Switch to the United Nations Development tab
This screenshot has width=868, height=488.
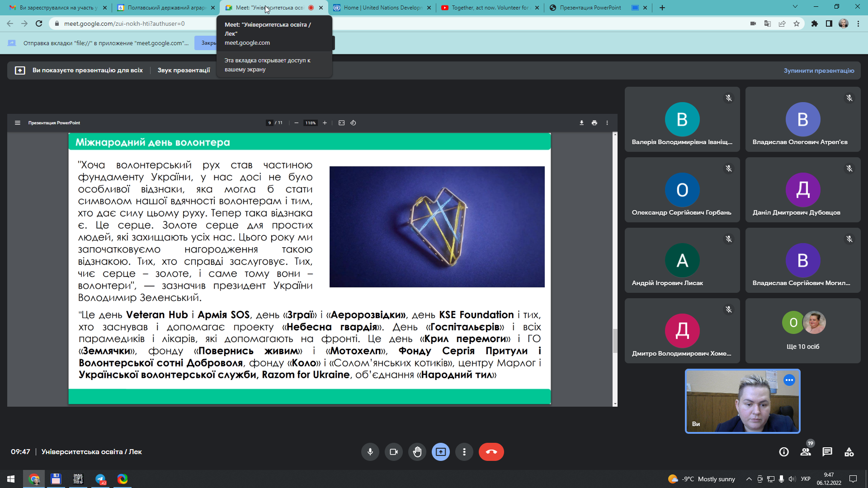click(x=382, y=8)
